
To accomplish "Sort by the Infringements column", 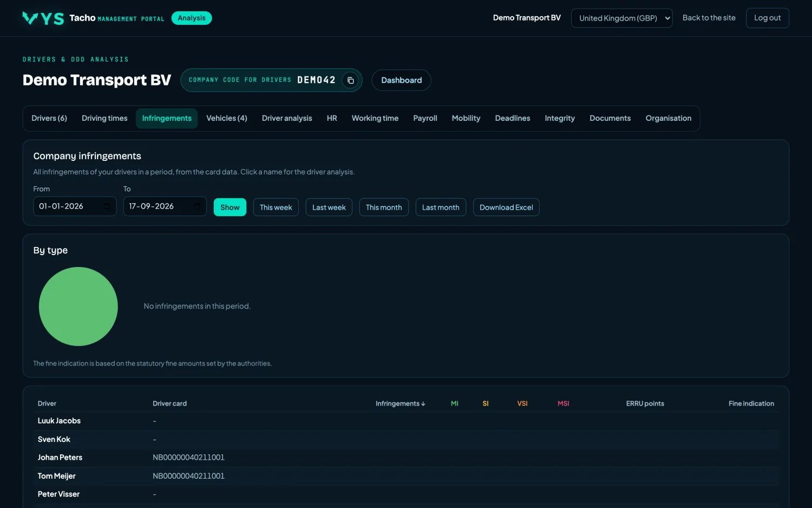I will point(400,403).
